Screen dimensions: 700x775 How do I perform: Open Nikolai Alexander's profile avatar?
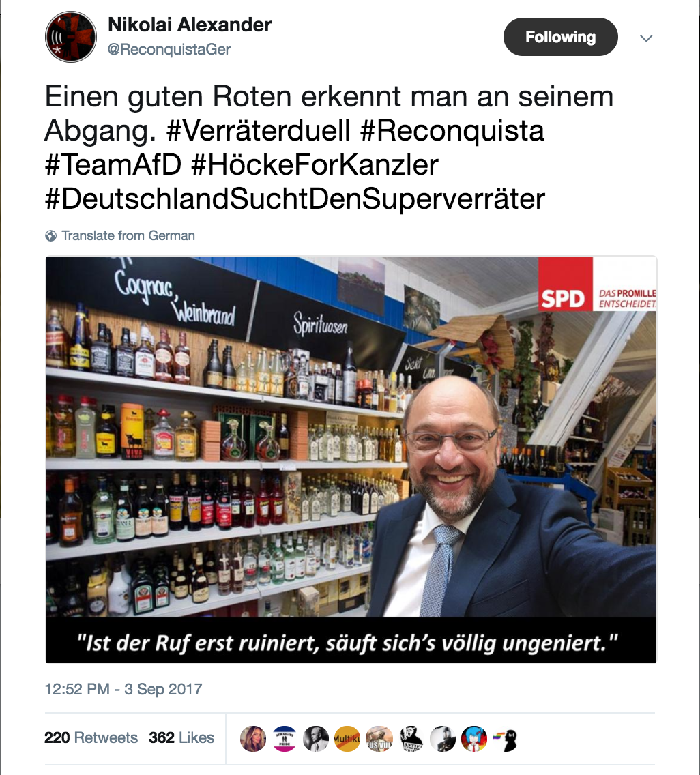[71, 37]
